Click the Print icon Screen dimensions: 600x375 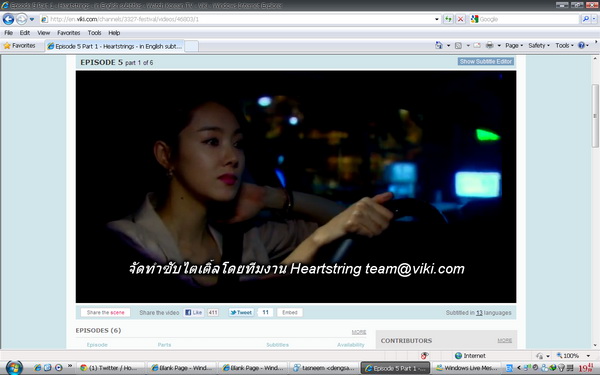[x=489, y=46]
